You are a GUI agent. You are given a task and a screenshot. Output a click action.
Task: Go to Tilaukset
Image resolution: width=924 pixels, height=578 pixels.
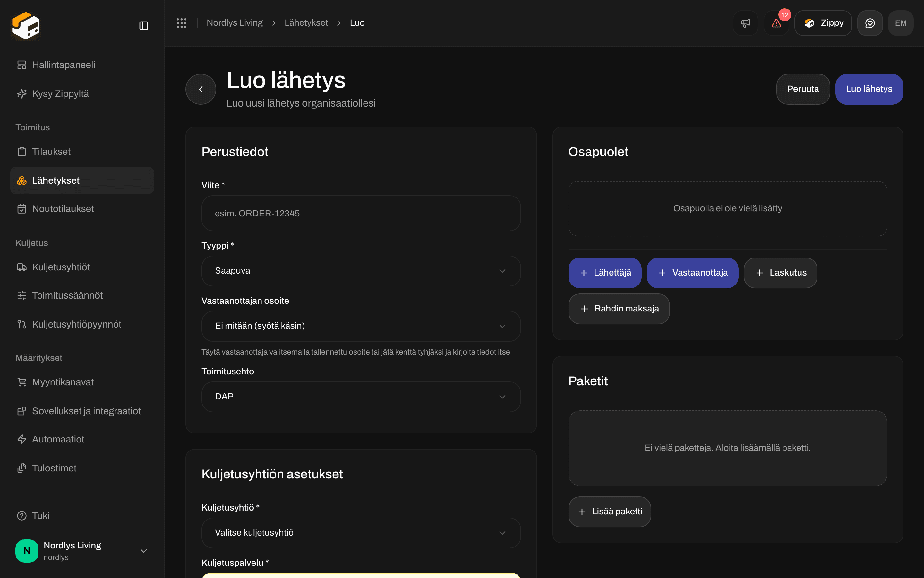click(x=82, y=151)
